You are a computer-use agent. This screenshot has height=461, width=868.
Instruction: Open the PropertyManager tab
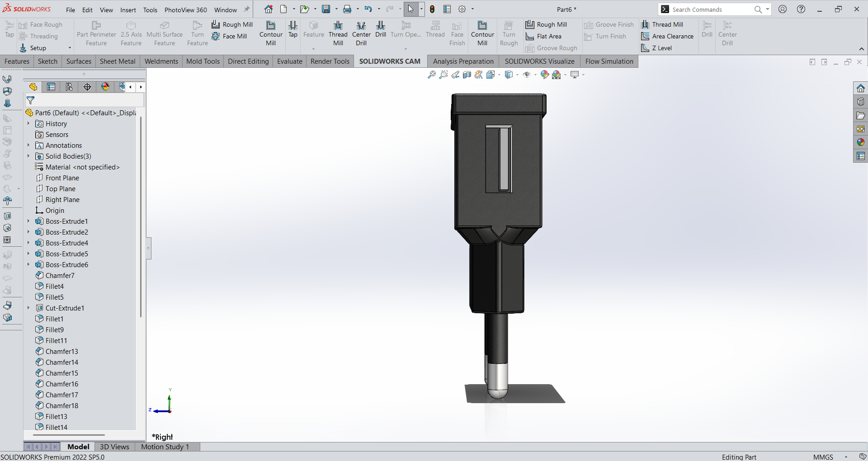click(51, 87)
